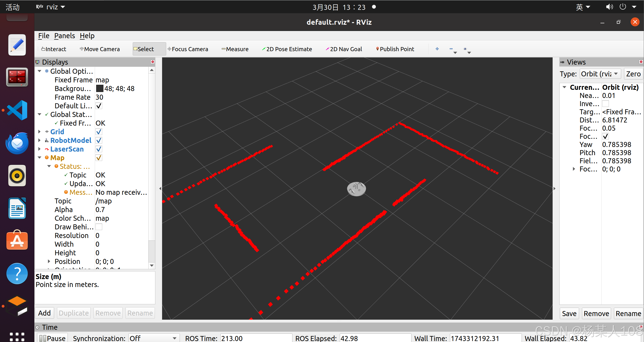Activate the Move Camera tool
This screenshot has width=644, height=342.
pos(100,49)
